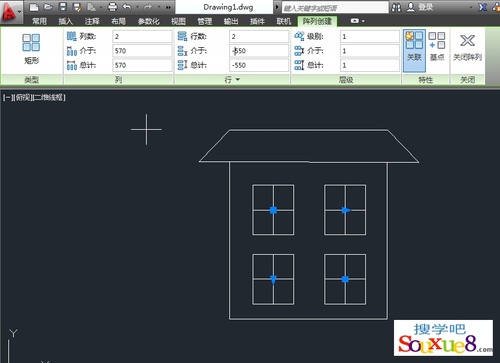Click the 基点 base point icon
500x363 pixels.
tap(437, 47)
